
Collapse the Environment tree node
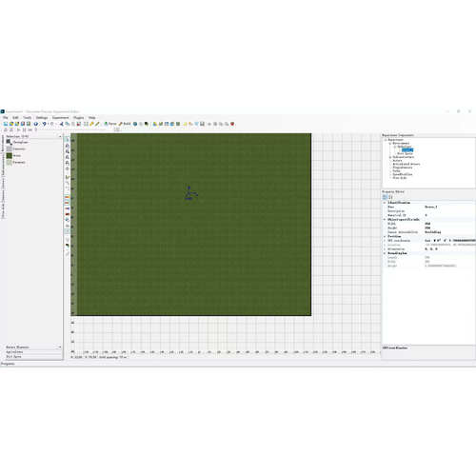click(390, 143)
